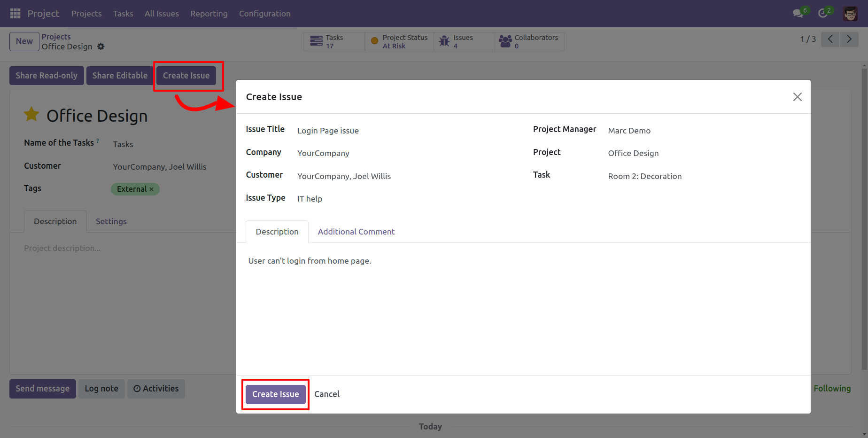
Task: Click Share Editable button
Action: 120,76
